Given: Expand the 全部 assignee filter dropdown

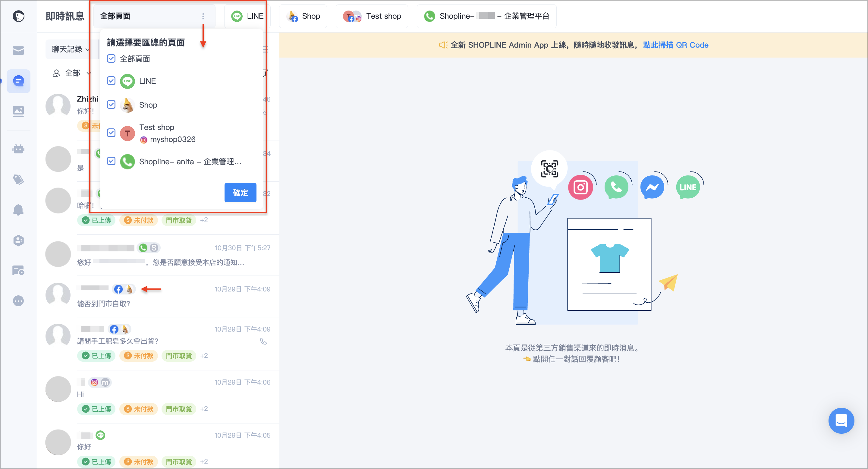Looking at the screenshot, I should point(72,73).
